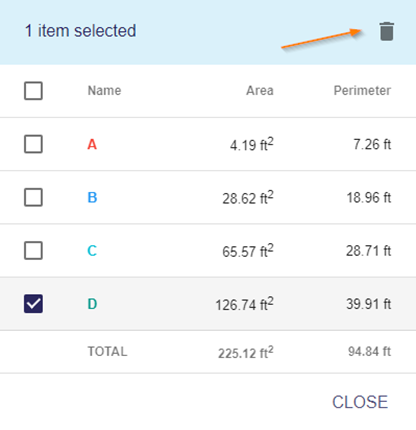Click the '1 item selected' header text

(x=80, y=31)
